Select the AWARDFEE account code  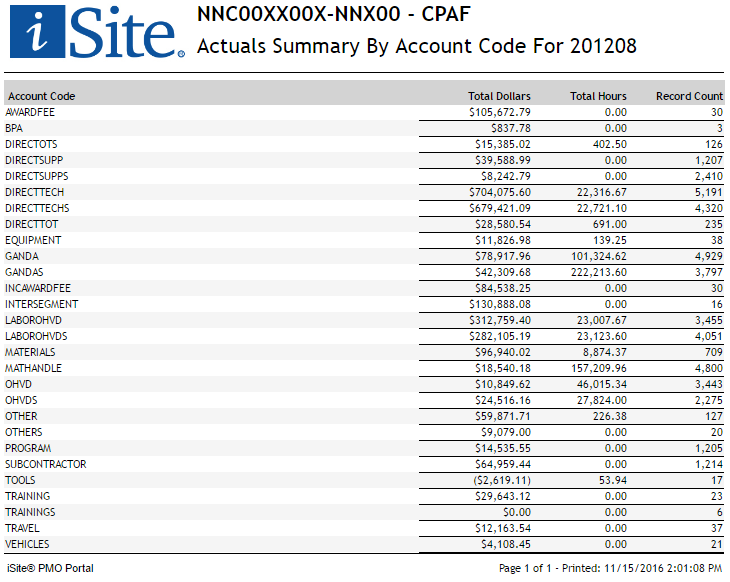coord(30,112)
